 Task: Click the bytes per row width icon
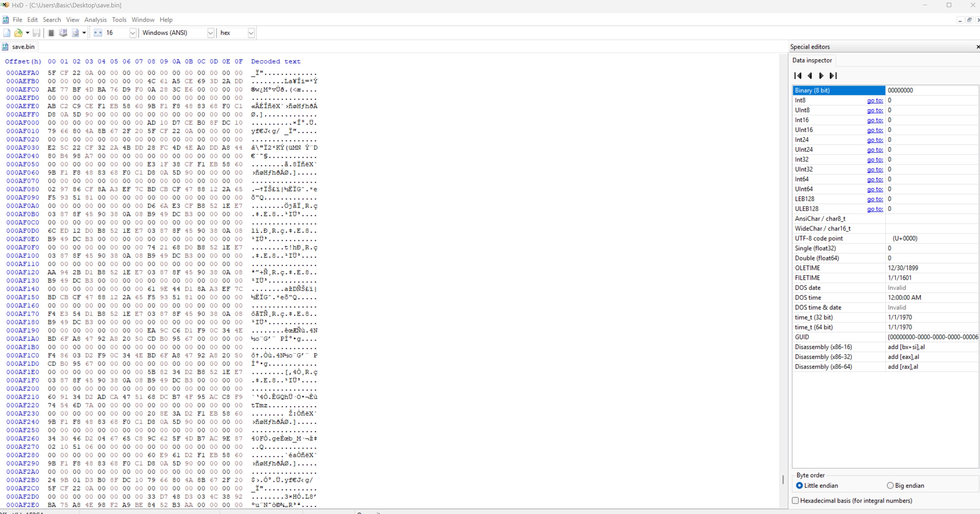[x=98, y=33]
